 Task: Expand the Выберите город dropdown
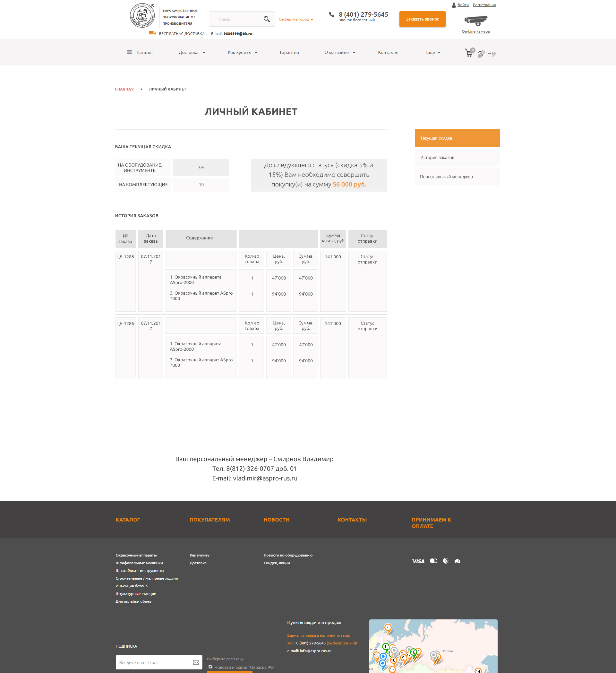pyautogui.click(x=296, y=19)
